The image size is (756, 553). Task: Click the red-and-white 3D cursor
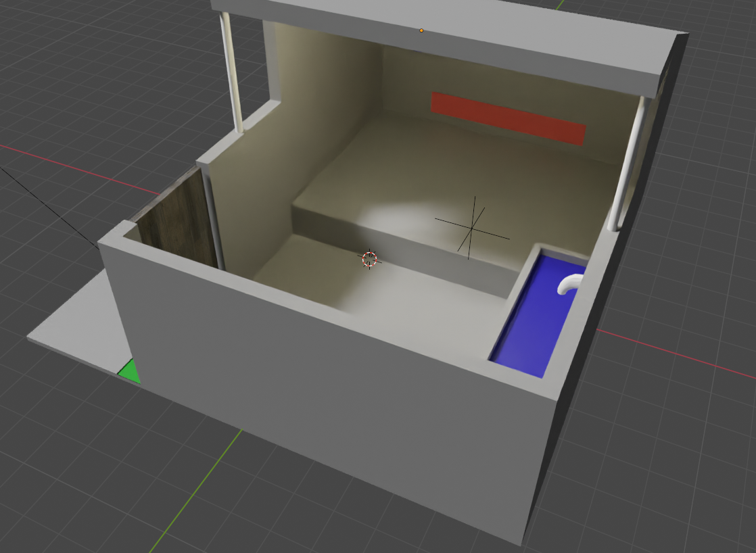[x=369, y=260]
